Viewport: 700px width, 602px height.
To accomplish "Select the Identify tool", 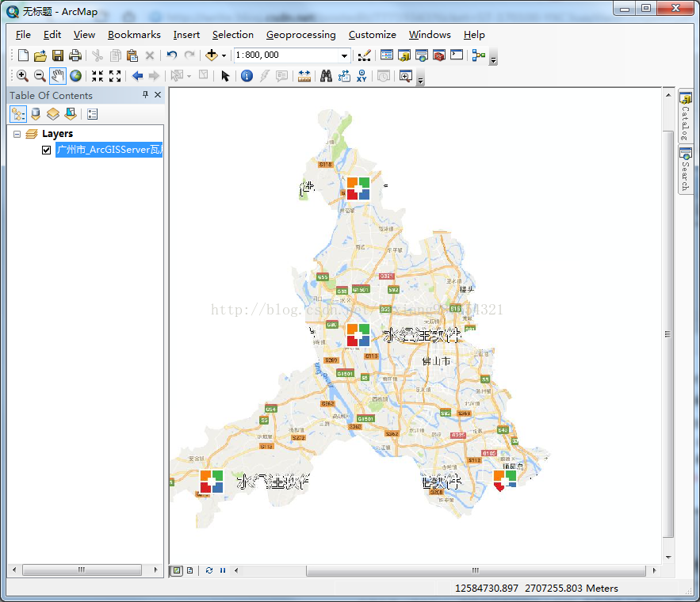I will click(x=247, y=76).
